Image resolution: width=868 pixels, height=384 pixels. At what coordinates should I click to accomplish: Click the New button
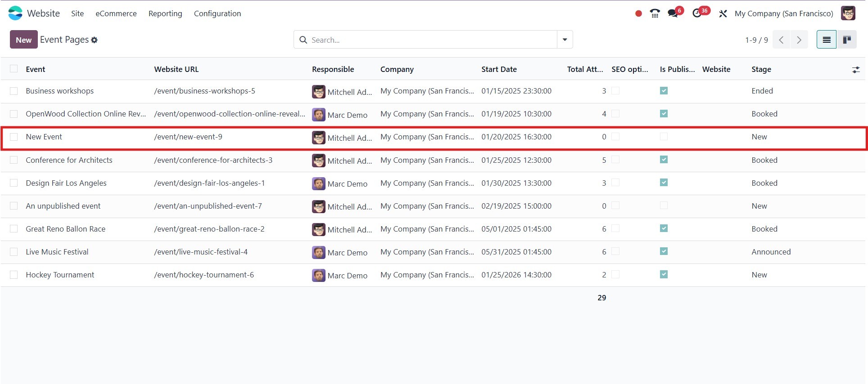coord(23,40)
